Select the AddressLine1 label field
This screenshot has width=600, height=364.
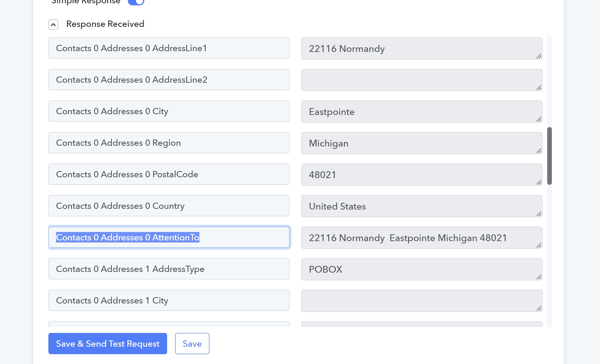[x=169, y=48]
